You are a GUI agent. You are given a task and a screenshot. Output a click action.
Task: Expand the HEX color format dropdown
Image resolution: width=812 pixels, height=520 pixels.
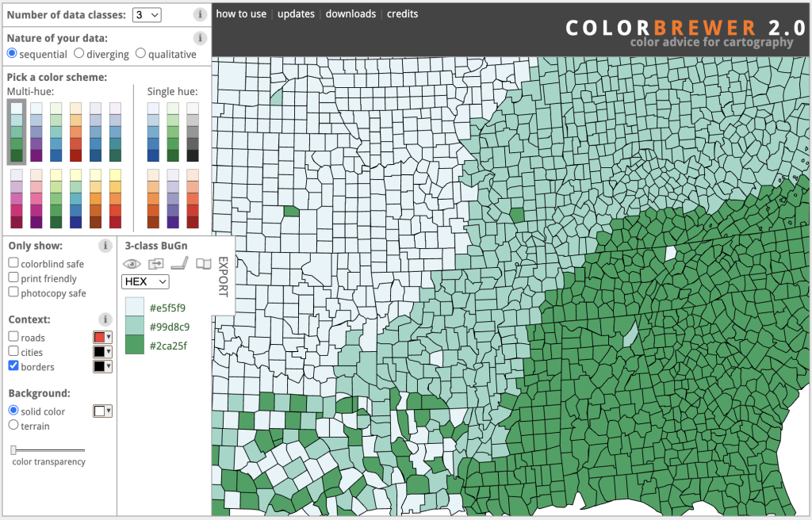point(145,281)
